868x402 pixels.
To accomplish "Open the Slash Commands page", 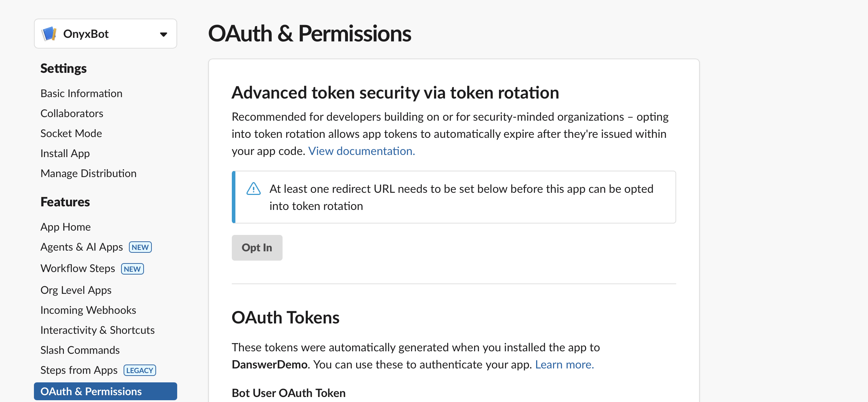I will click(x=80, y=350).
